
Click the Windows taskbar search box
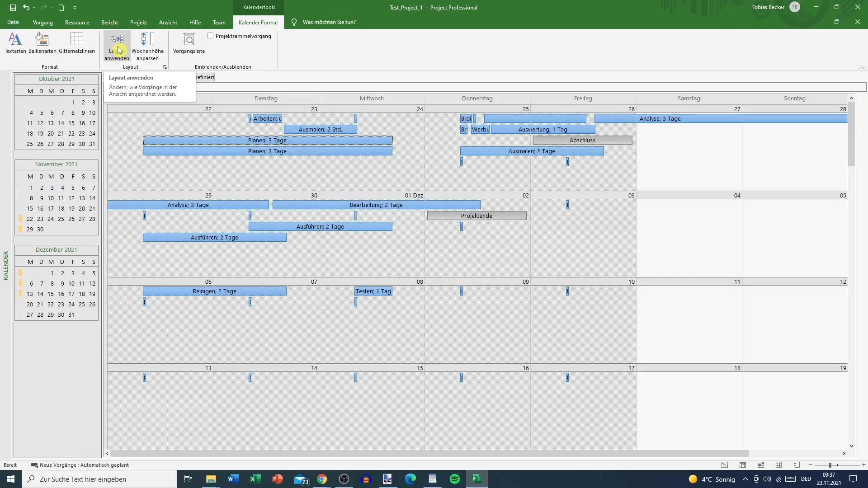tap(99, 479)
